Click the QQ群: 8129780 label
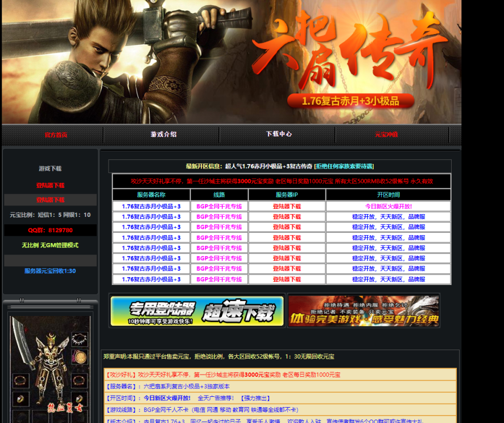 [x=50, y=231]
